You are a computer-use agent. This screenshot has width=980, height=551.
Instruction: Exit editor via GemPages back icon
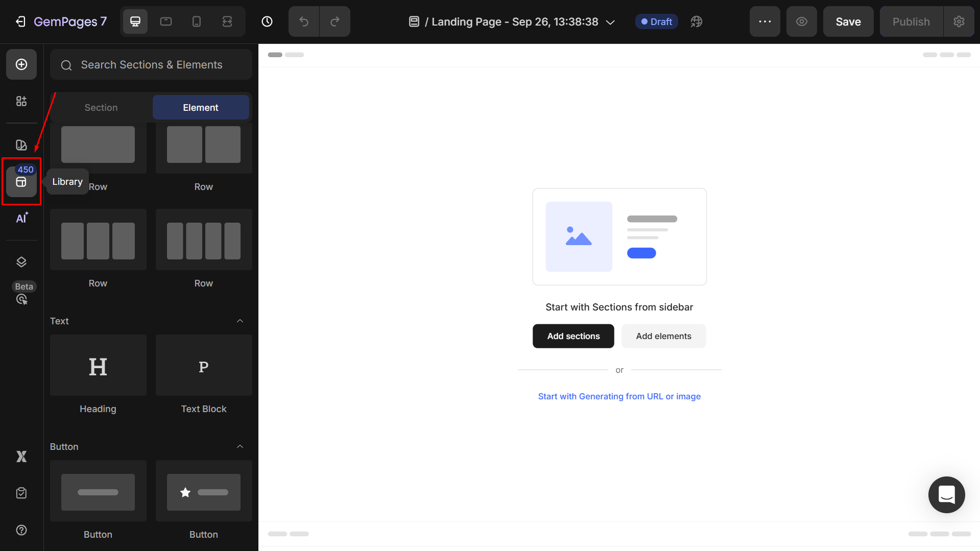[x=20, y=21]
